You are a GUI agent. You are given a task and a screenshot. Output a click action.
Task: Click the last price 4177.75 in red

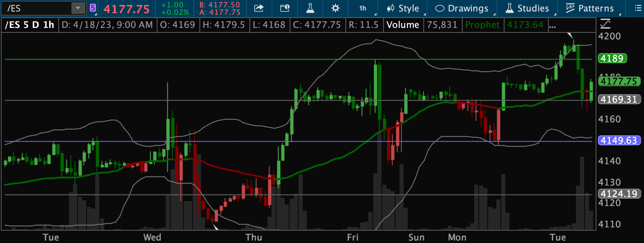pos(126,9)
